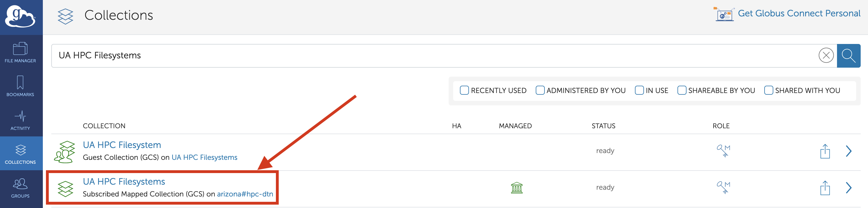Click the magnifier search button

849,56
